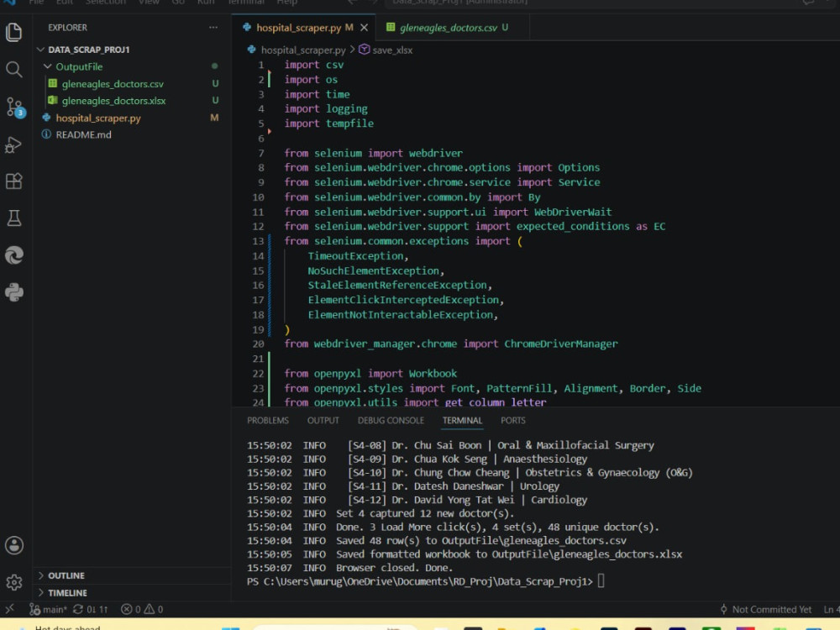Open the Testing flask view
The image size is (840, 630).
click(x=14, y=218)
